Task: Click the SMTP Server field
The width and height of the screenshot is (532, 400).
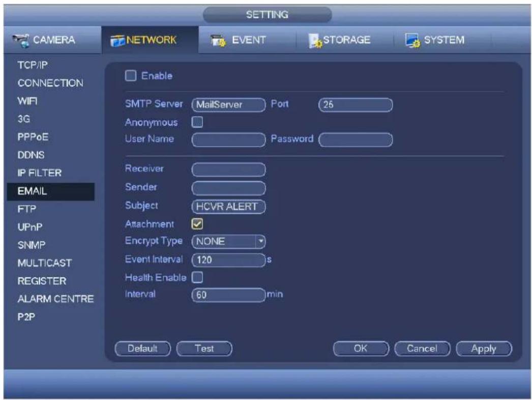Action: [228, 105]
